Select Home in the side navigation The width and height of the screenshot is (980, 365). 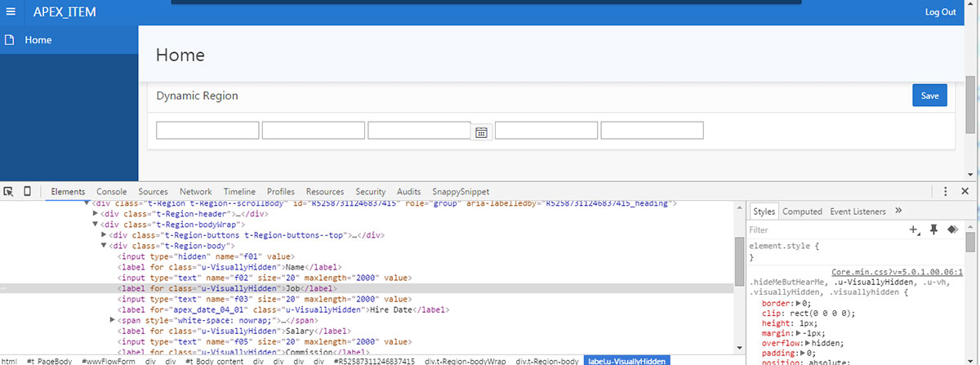click(x=38, y=40)
